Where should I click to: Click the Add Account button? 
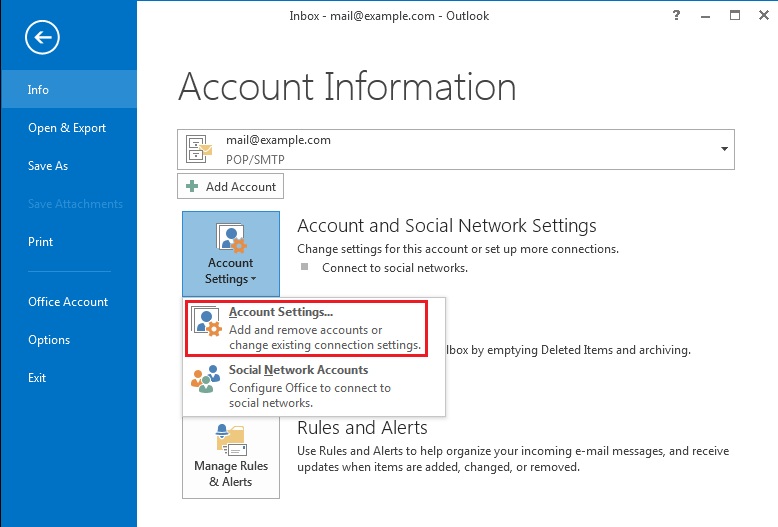(230, 186)
